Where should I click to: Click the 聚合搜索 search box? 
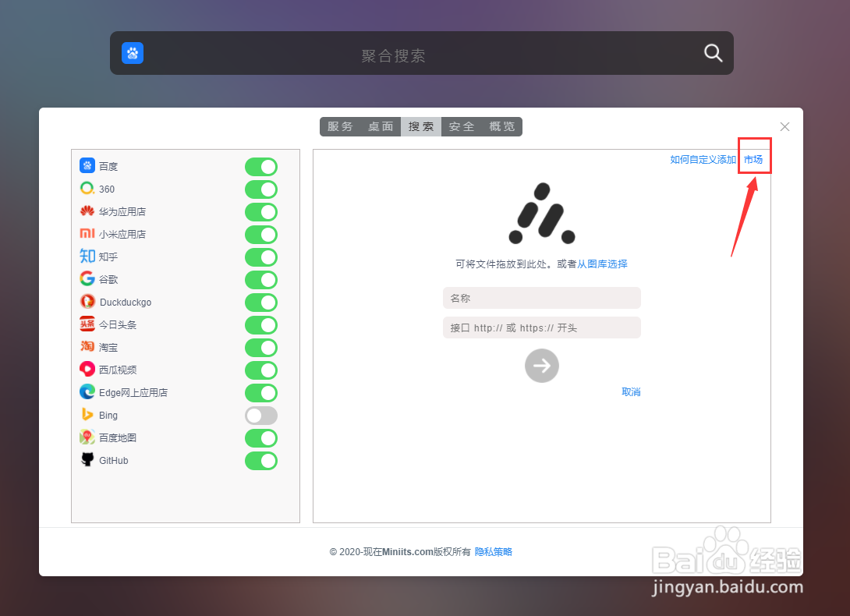pyautogui.click(x=421, y=53)
